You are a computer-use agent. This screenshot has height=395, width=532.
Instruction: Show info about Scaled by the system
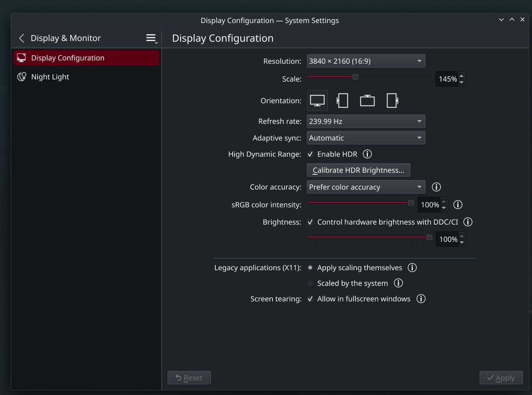click(398, 283)
